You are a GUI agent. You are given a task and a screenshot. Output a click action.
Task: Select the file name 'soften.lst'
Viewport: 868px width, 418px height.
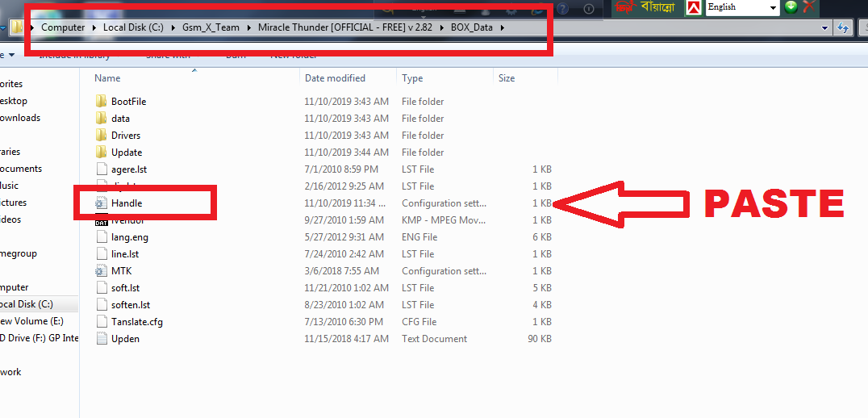(x=131, y=304)
